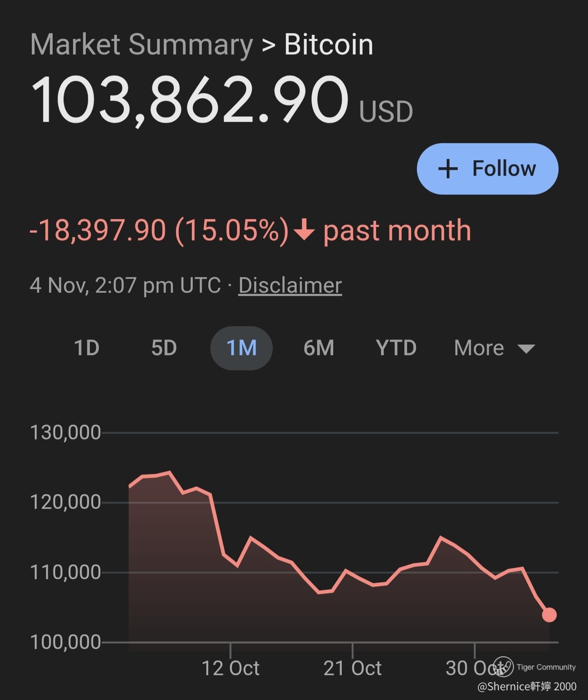The image size is (588, 700).
Task: Click the 21 Oct date marker
Action: 352,668
